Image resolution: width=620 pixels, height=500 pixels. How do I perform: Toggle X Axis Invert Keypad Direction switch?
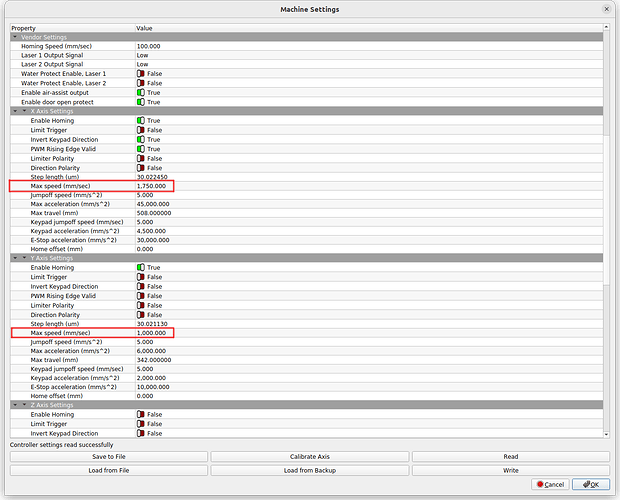141,139
